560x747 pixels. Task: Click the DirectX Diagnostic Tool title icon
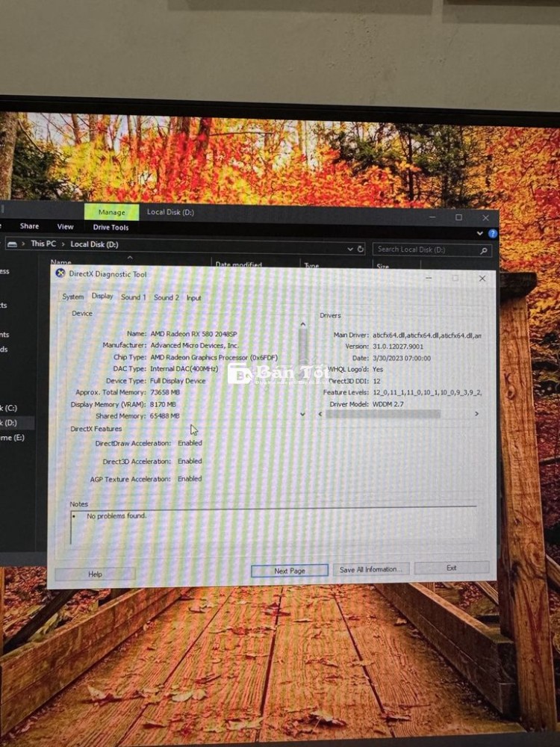point(60,273)
